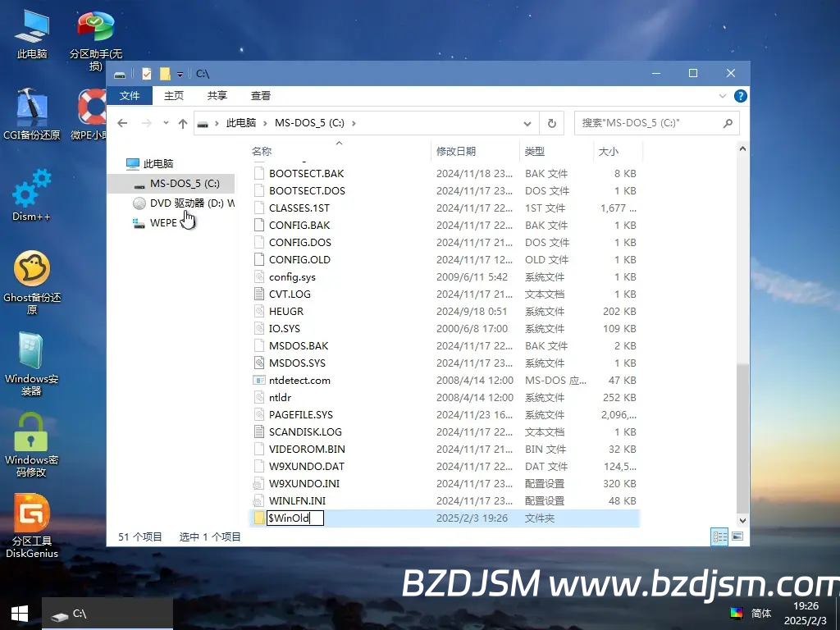Viewport: 840px width, 630px height.
Task: Launch the Ghost备份还原 desktop icon
Action: (x=32, y=283)
